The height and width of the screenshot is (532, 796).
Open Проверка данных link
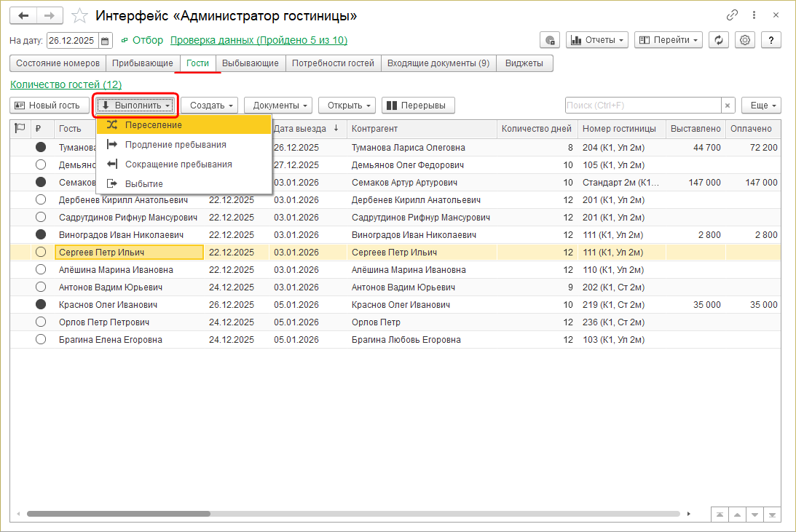click(259, 40)
